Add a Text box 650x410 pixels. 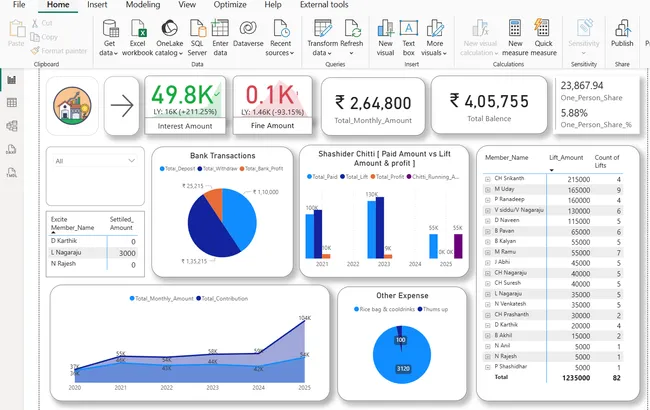point(408,38)
